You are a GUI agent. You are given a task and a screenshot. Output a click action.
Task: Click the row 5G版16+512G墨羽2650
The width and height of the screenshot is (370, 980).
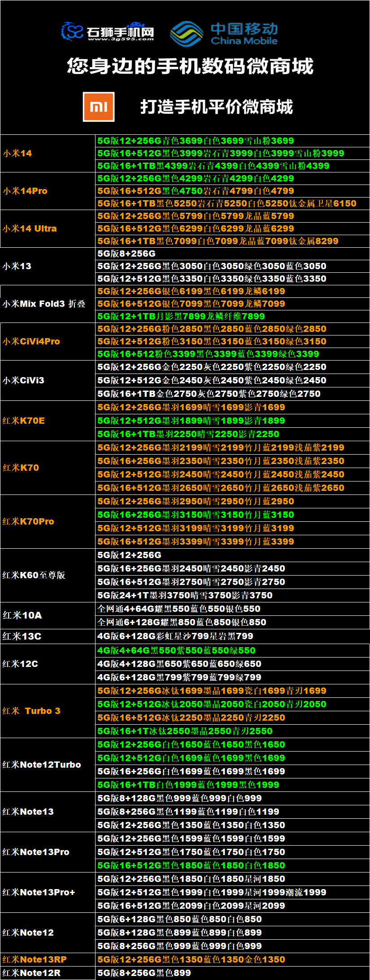233,488
